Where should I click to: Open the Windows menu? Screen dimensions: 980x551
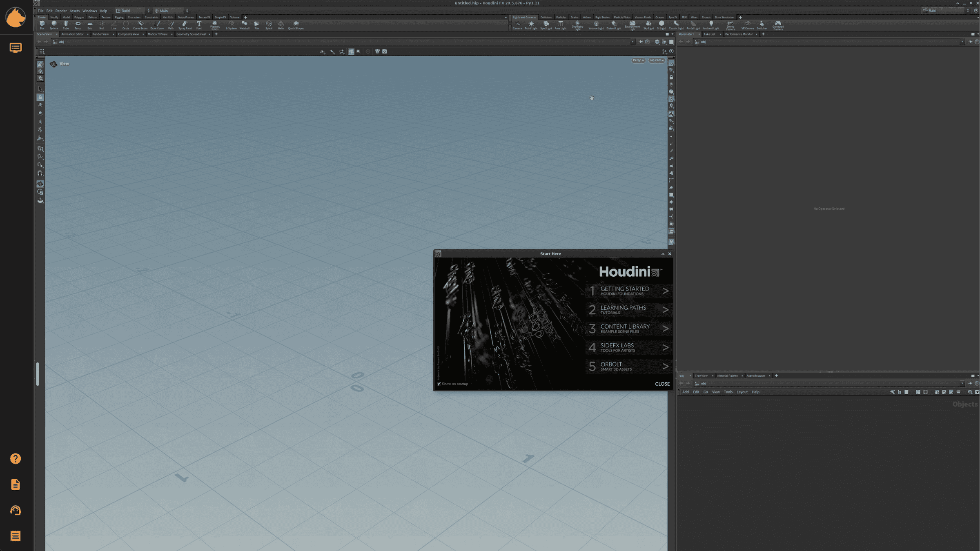89,11
